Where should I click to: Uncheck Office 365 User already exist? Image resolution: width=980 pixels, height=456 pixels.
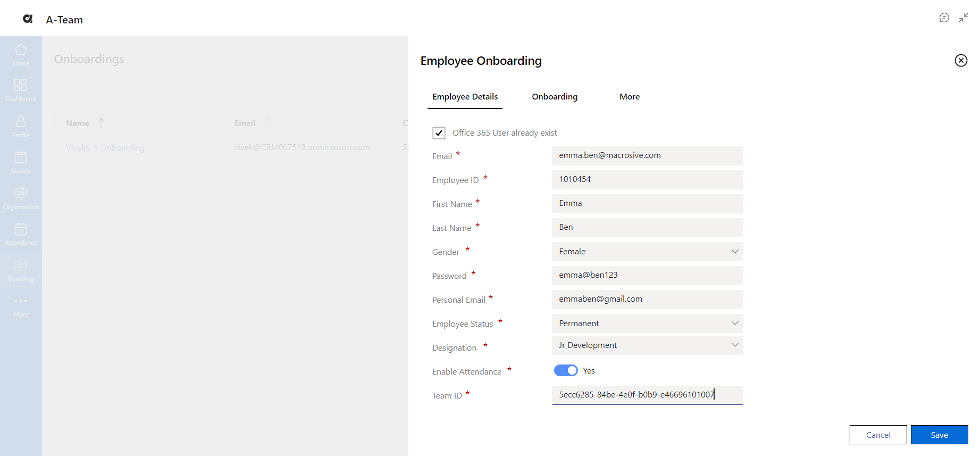439,133
